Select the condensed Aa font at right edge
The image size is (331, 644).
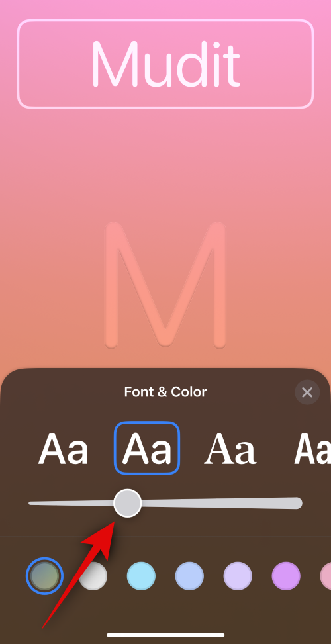click(313, 449)
